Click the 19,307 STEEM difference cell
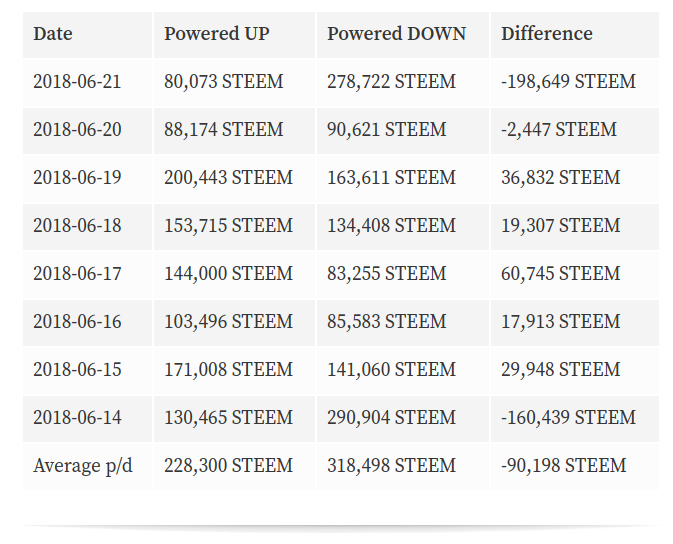Viewport: 673px width, 544px height. point(561,226)
